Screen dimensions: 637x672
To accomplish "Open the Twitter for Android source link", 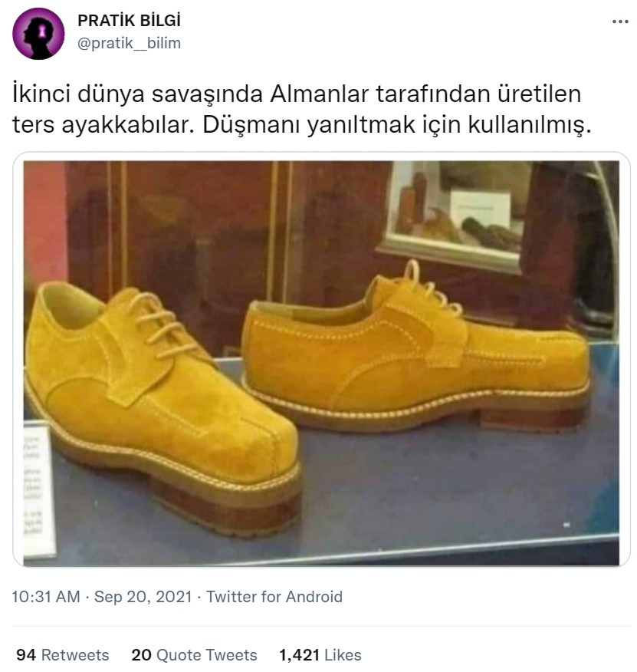I will tap(274, 597).
